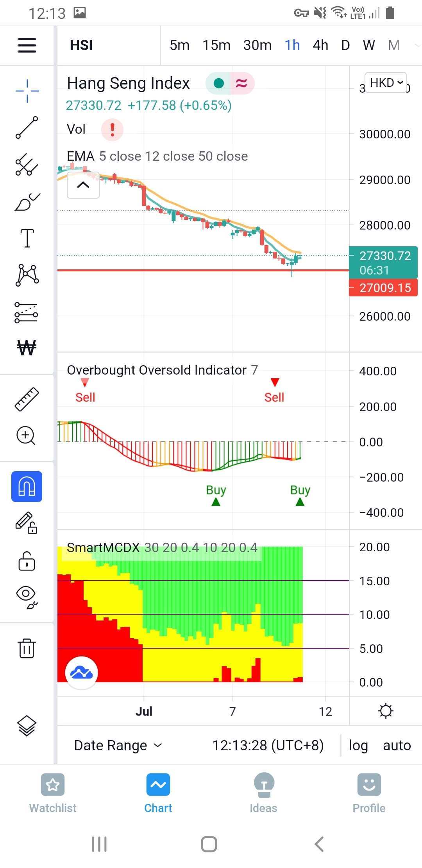Select the 1h timeframe

(292, 45)
